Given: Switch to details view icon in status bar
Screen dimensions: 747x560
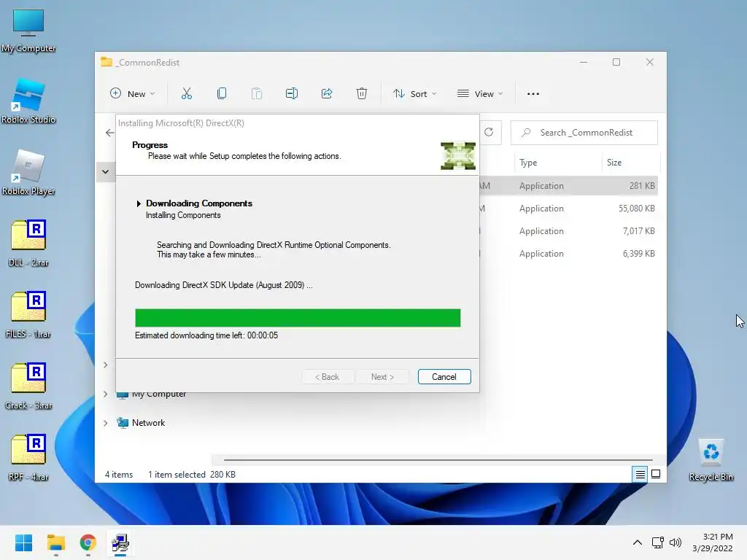Looking at the screenshot, I should [640, 474].
